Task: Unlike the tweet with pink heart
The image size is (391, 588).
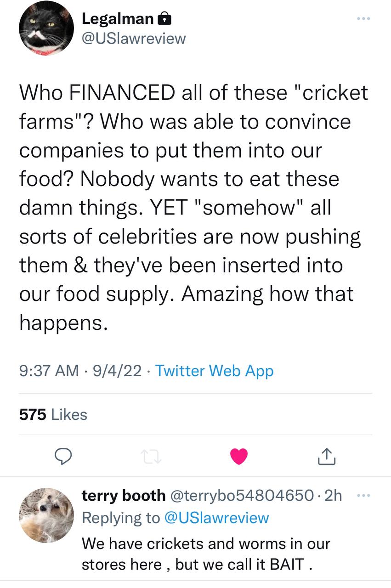Action: 238,455
